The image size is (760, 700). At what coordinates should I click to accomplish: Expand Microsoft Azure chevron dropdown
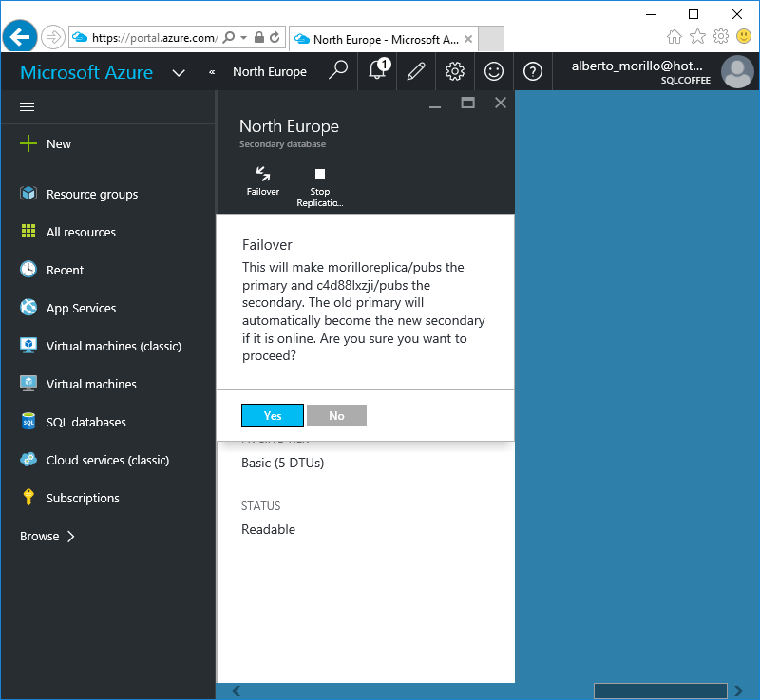[x=179, y=73]
